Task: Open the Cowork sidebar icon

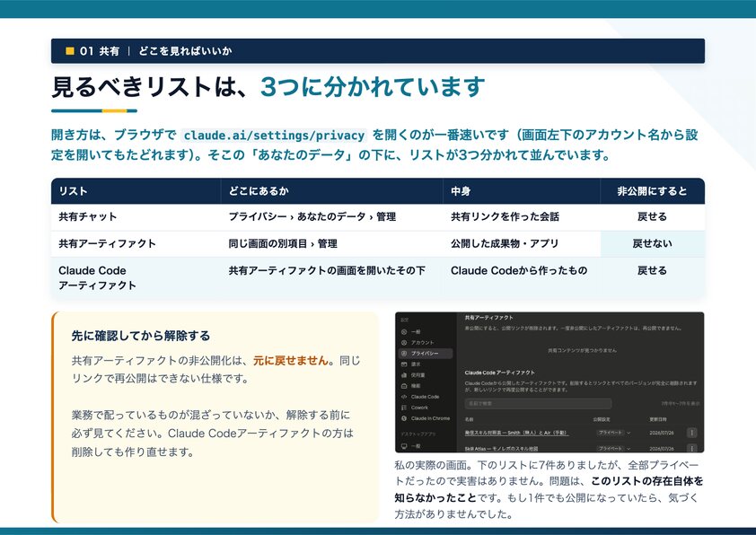Action: pos(404,408)
